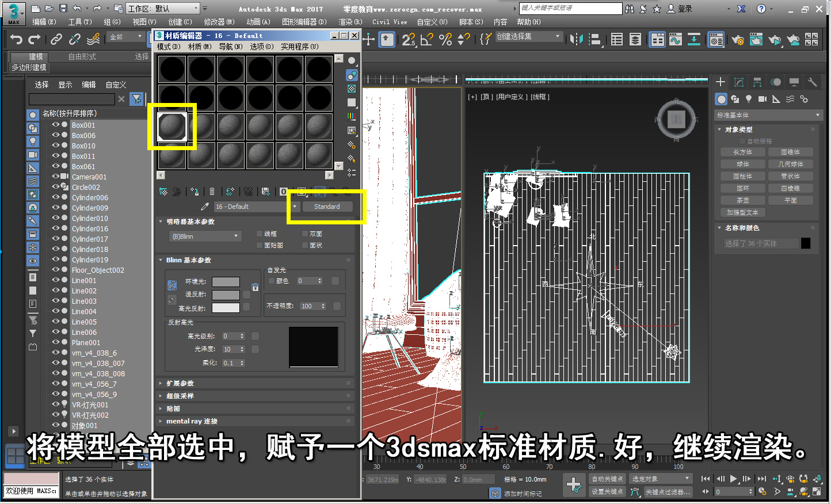Open the 渲染(R) menu

coord(350,22)
